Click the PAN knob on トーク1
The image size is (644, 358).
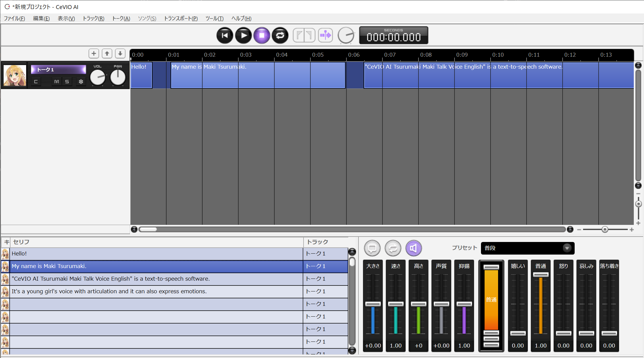(118, 77)
